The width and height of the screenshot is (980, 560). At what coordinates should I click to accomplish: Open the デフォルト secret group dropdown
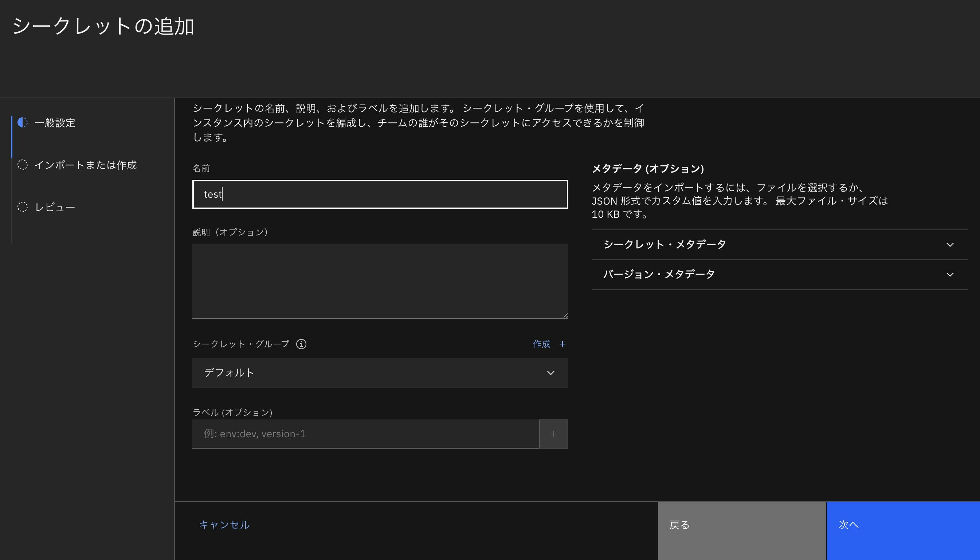(380, 372)
